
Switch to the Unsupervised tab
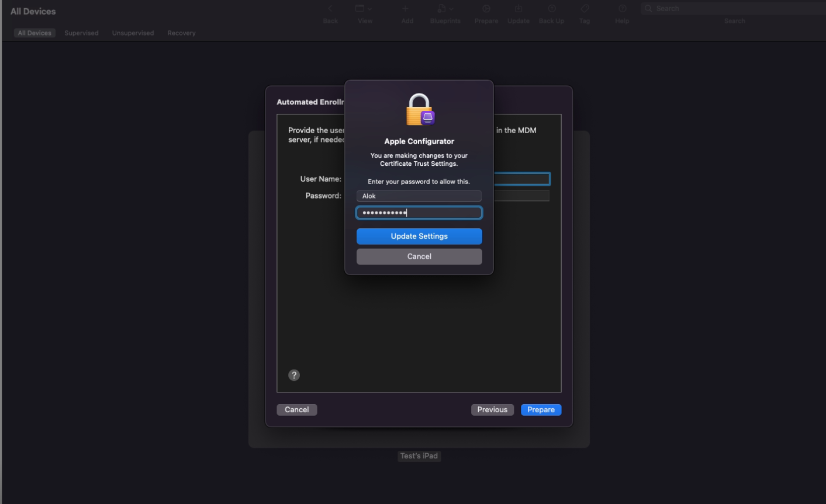[133, 33]
